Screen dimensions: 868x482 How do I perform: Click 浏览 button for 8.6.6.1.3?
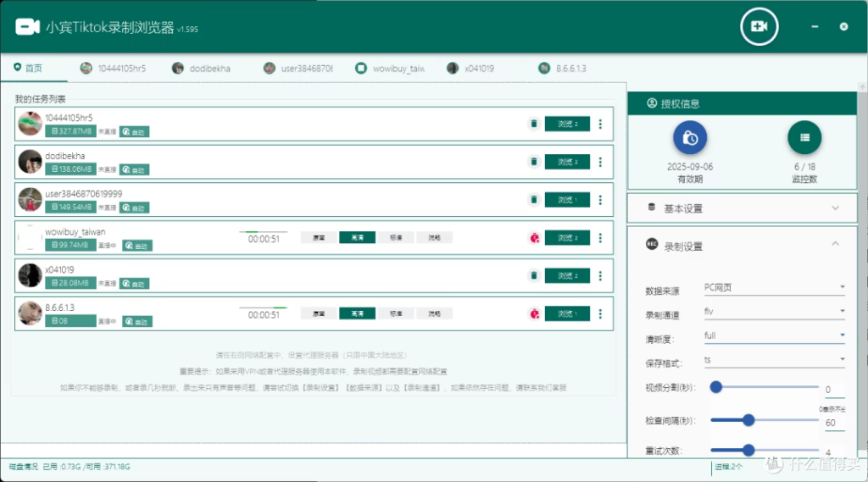(x=567, y=313)
